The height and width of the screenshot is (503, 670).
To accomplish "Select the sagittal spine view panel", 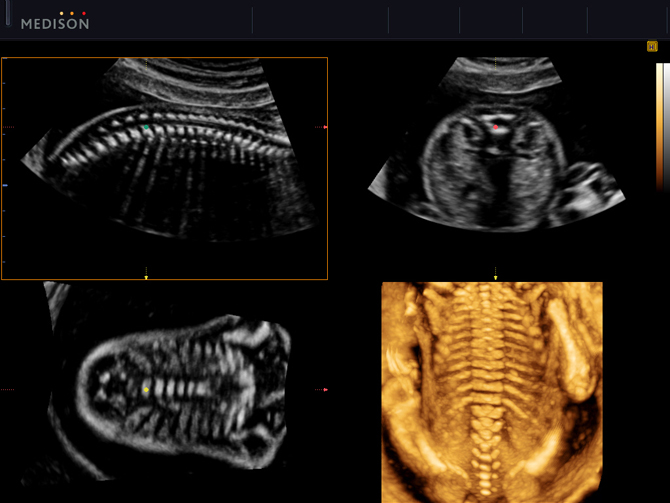I will pos(165,168).
